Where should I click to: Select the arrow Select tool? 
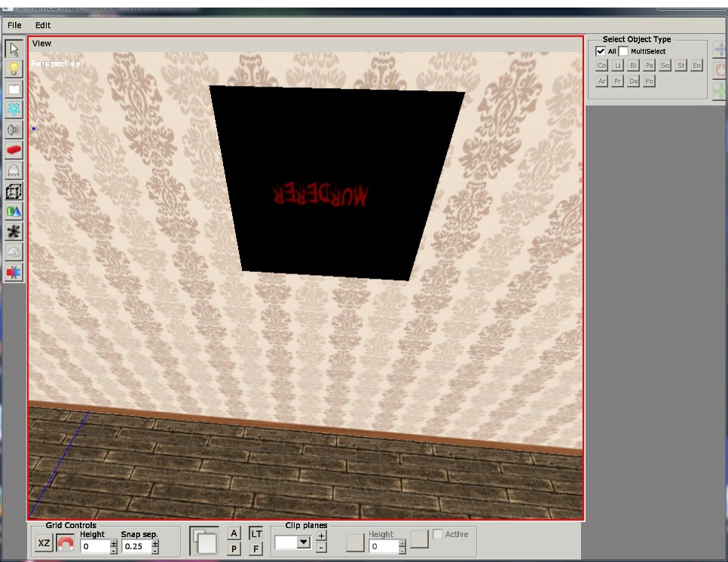(x=14, y=50)
